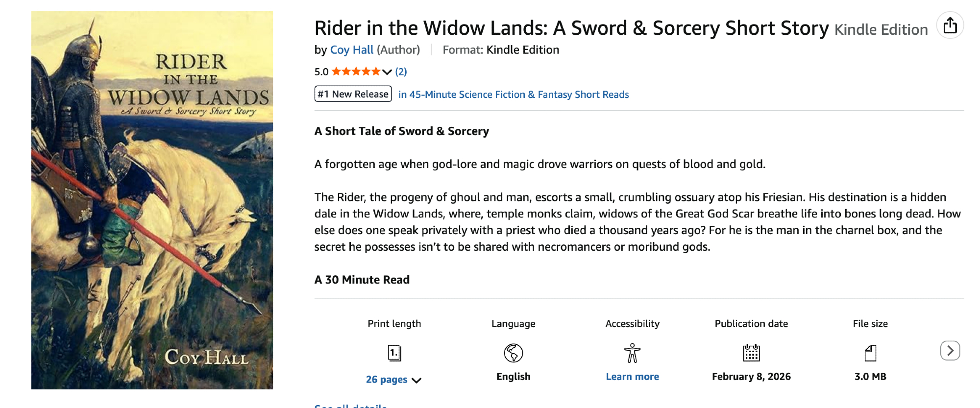Click the Language globe icon
This screenshot has height=408, width=980.
[x=513, y=353]
